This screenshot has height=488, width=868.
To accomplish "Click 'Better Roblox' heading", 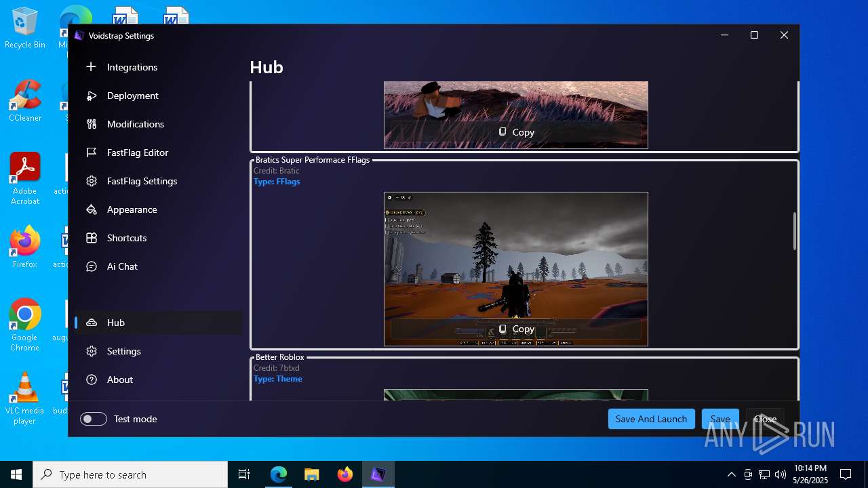I will pos(280,357).
